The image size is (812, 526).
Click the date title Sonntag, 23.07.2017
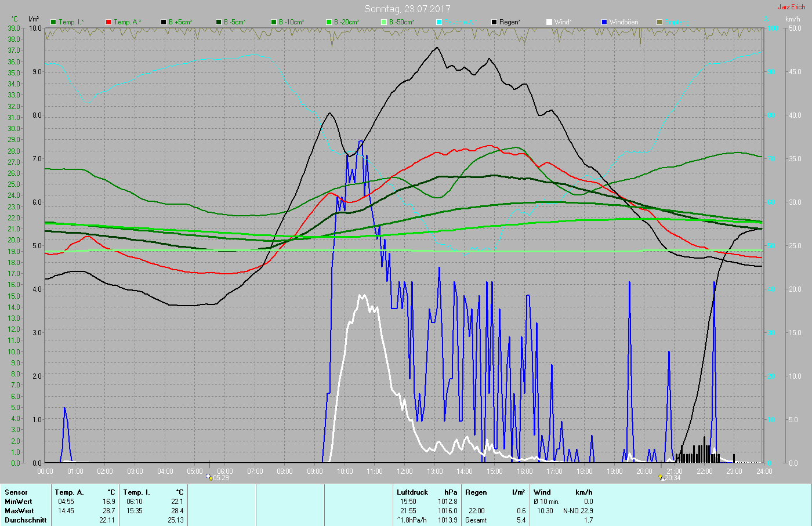coord(407,9)
